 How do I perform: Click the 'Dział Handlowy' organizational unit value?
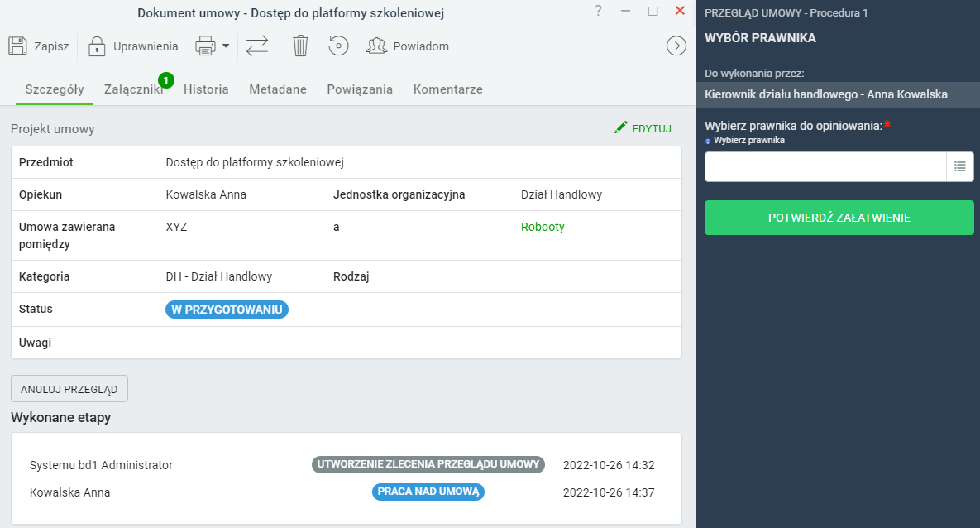562,194
